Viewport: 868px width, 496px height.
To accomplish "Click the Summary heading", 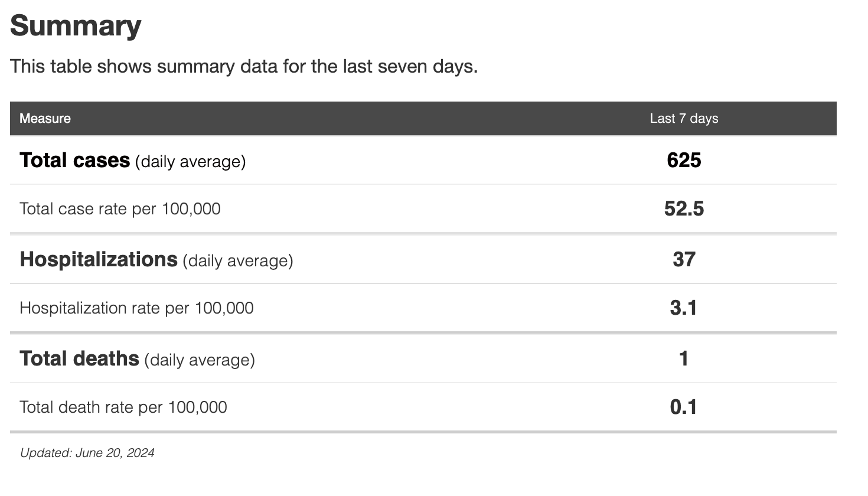I will [x=76, y=26].
